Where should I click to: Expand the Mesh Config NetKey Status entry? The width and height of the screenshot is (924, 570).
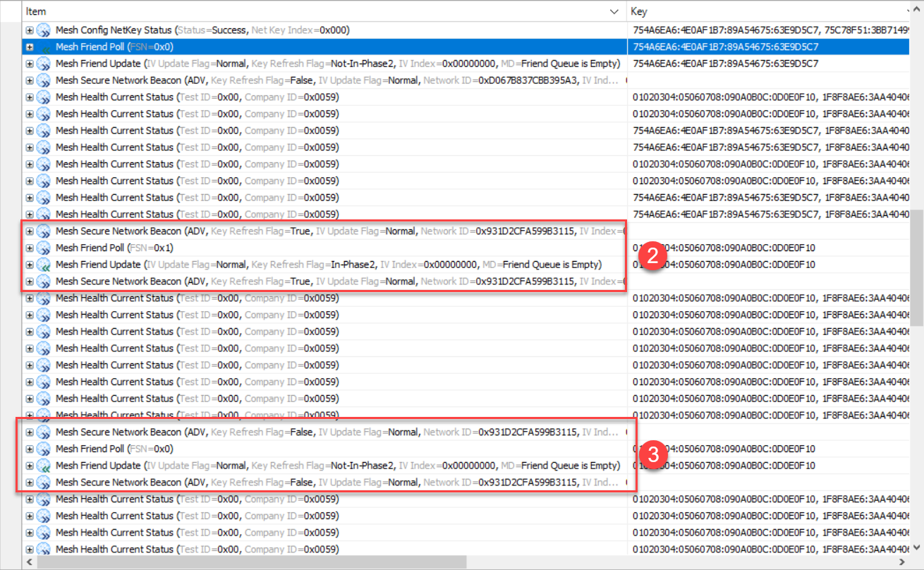(x=30, y=30)
